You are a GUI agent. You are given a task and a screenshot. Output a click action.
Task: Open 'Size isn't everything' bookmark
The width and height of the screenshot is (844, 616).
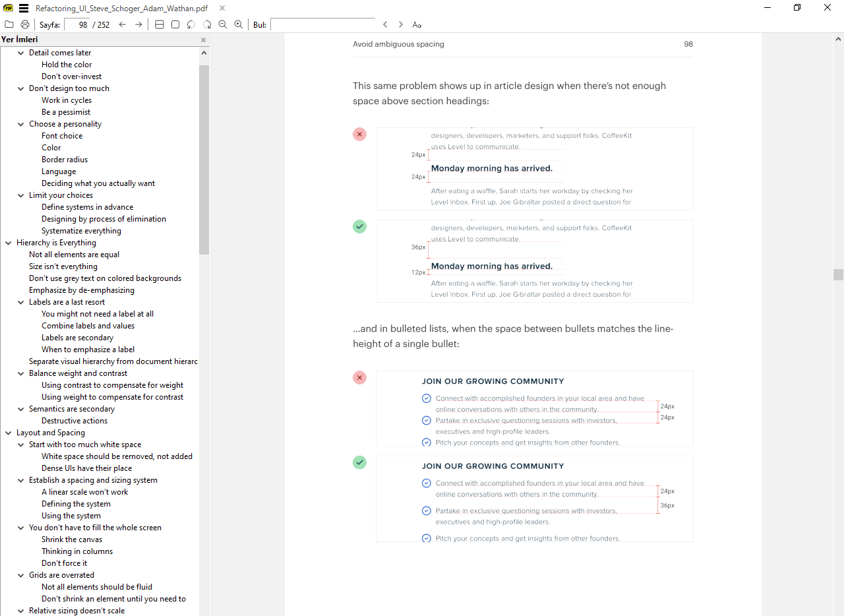(x=63, y=266)
